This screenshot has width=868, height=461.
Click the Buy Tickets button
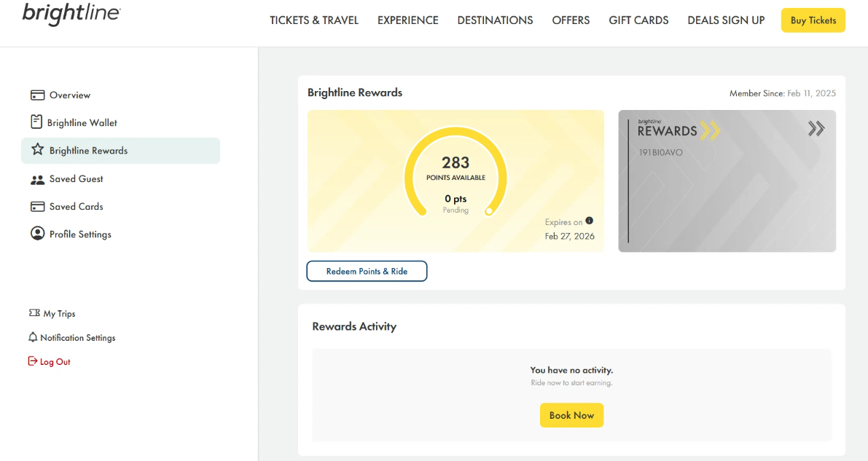[813, 20]
